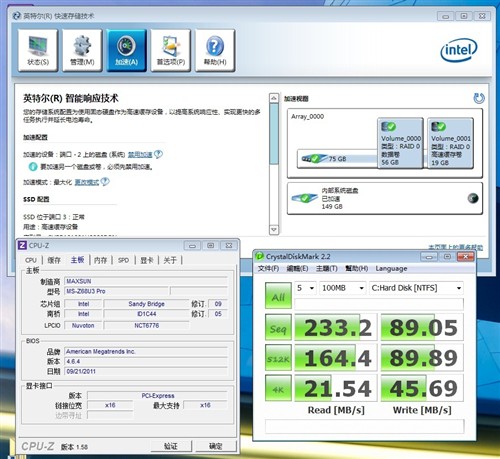Run All tests in CrystalDiskMark
The width and height of the screenshot is (500, 459).
(x=278, y=296)
